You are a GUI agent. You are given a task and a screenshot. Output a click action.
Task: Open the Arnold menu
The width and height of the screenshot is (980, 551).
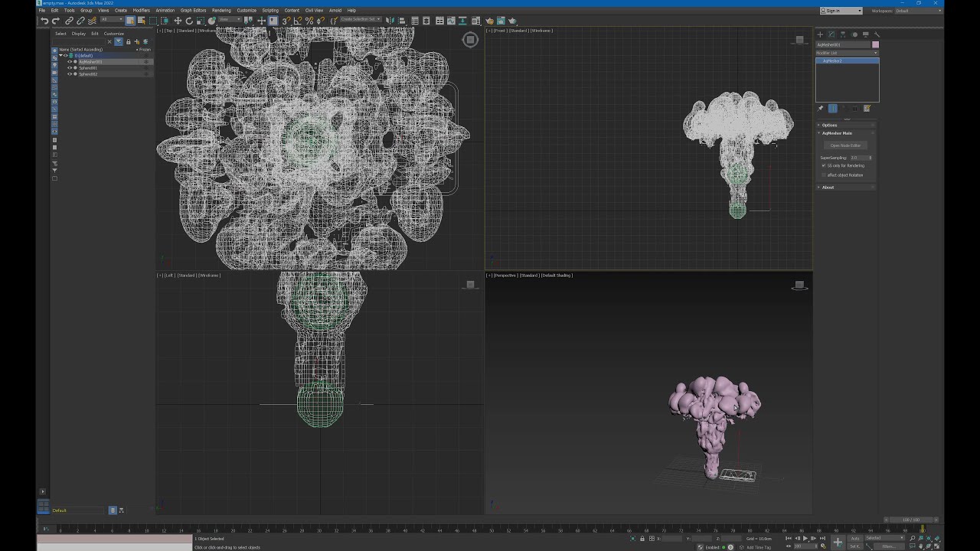click(335, 11)
